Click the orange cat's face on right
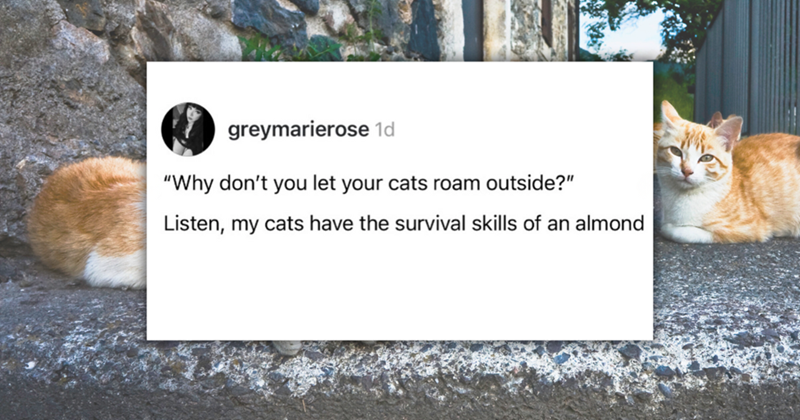Viewport: 800px width, 420px height. tap(691, 154)
